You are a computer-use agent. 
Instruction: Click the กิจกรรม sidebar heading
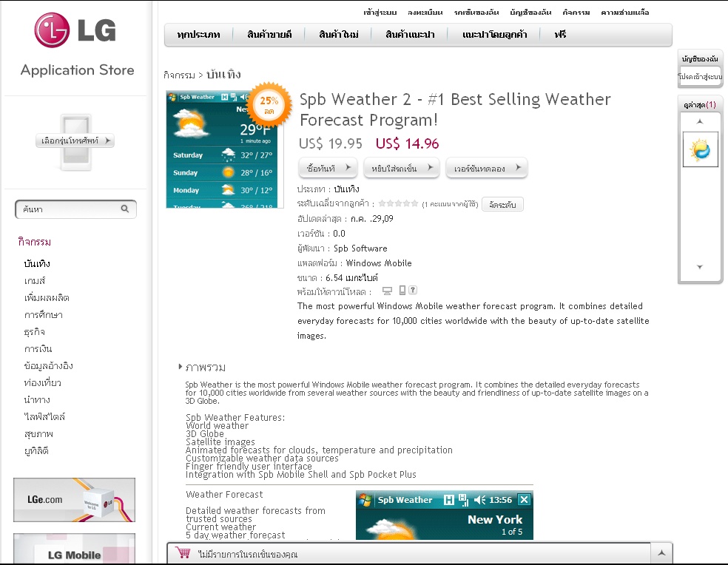pos(34,241)
